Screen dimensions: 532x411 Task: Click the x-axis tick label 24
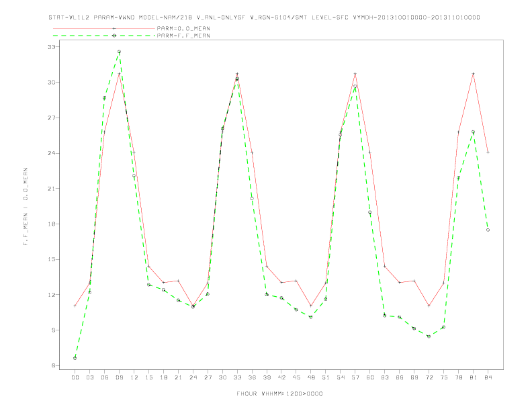tap(193, 377)
